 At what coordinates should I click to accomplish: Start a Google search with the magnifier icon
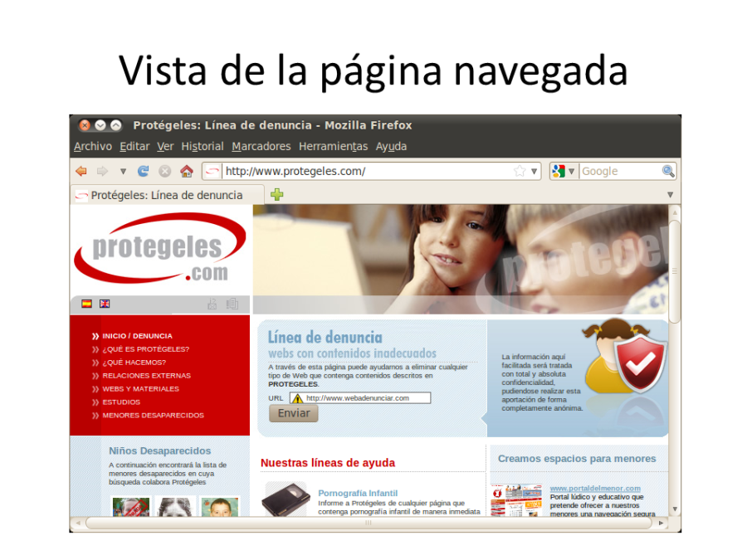(668, 171)
